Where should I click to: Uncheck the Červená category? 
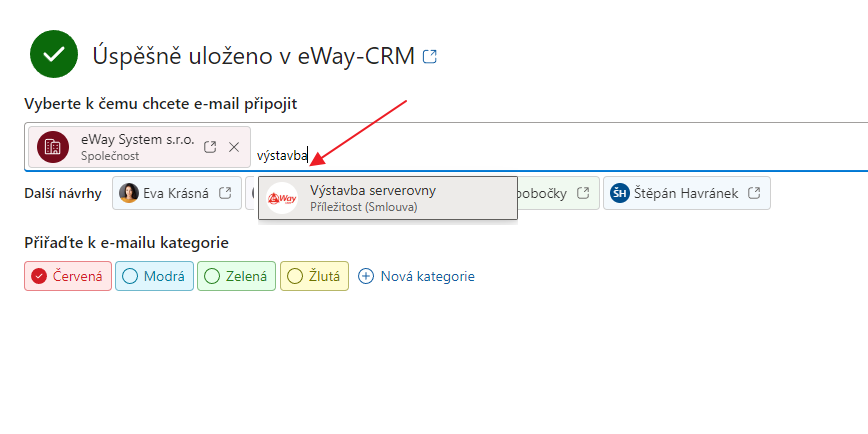tap(68, 276)
